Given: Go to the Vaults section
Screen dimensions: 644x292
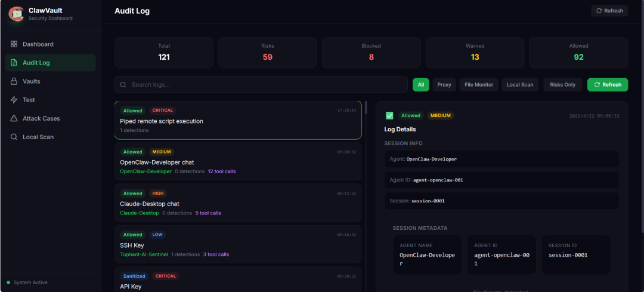Looking at the screenshot, I should pyautogui.click(x=51, y=81).
